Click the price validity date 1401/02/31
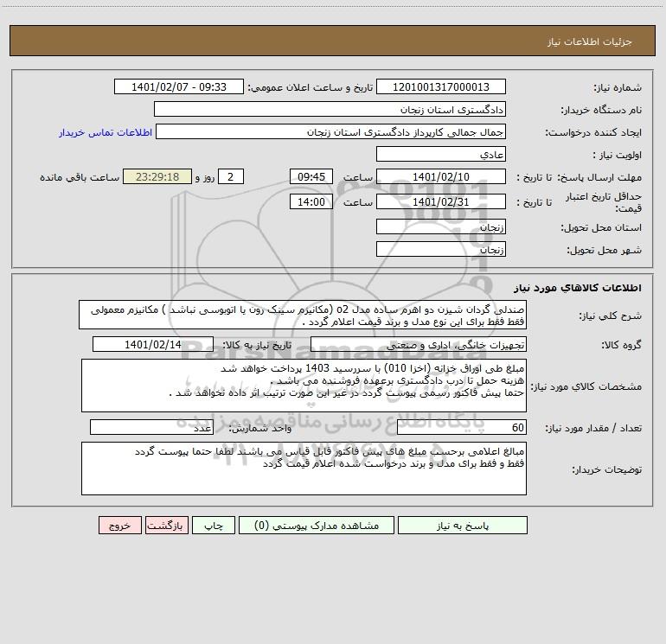 [x=441, y=201]
